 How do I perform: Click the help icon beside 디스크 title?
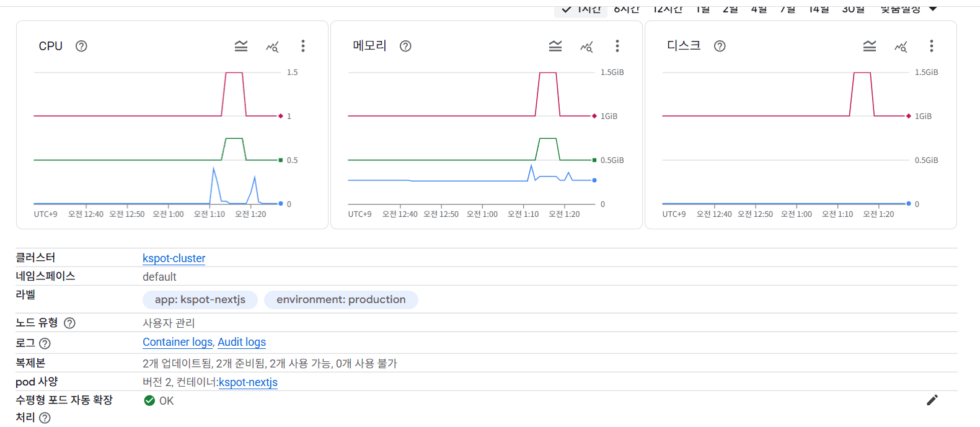[x=720, y=46]
